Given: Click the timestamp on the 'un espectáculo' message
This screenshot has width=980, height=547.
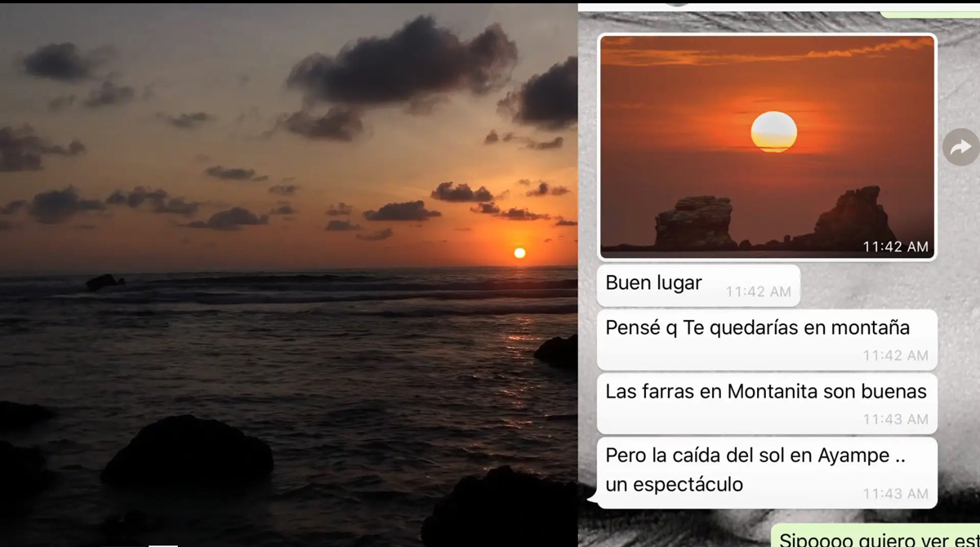Looking at the screenshot, I should 895,494.
